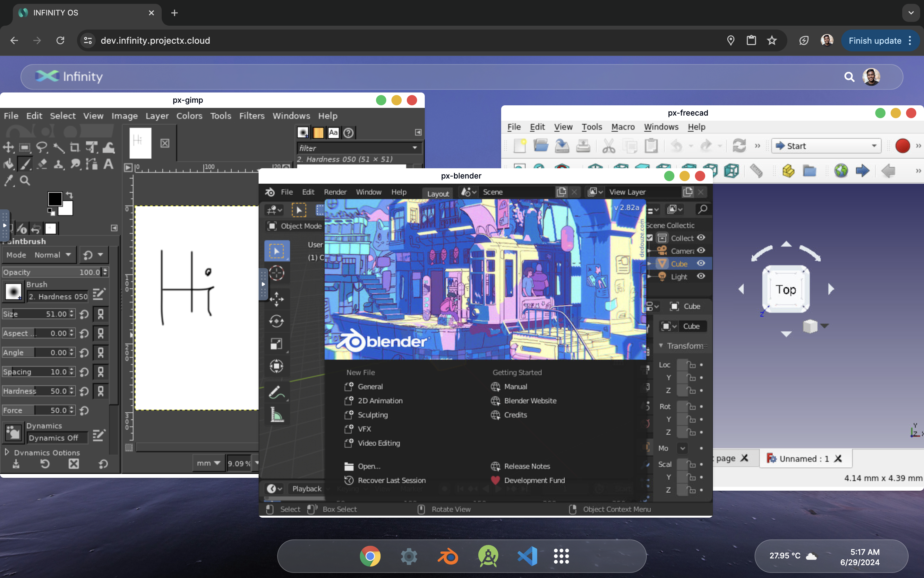Viewport: 924px width, 578px height.
Task: Select the Eraser tool in GIMP
Action: pos(42,164)
